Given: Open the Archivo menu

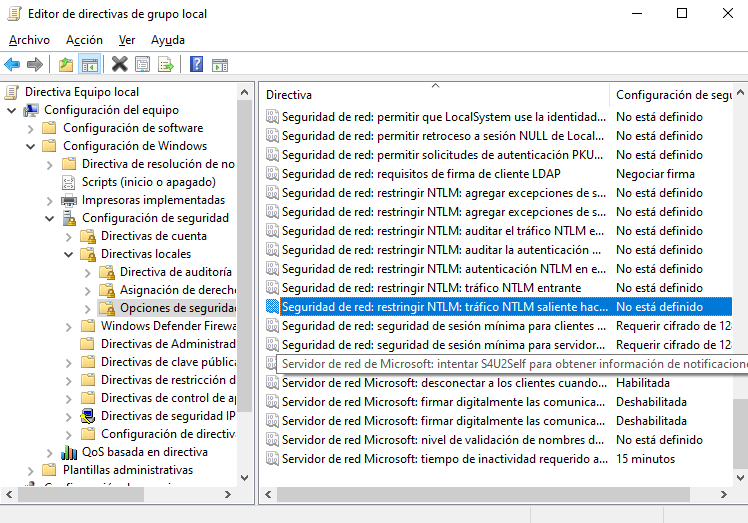Looking at the screenshot, I should click(x=29, y=40).
